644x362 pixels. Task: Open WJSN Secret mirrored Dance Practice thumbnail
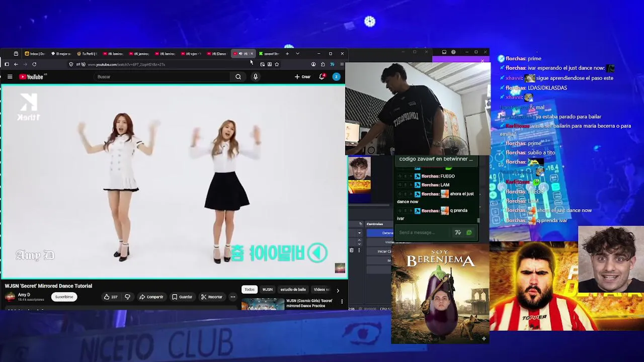[263, 304]
